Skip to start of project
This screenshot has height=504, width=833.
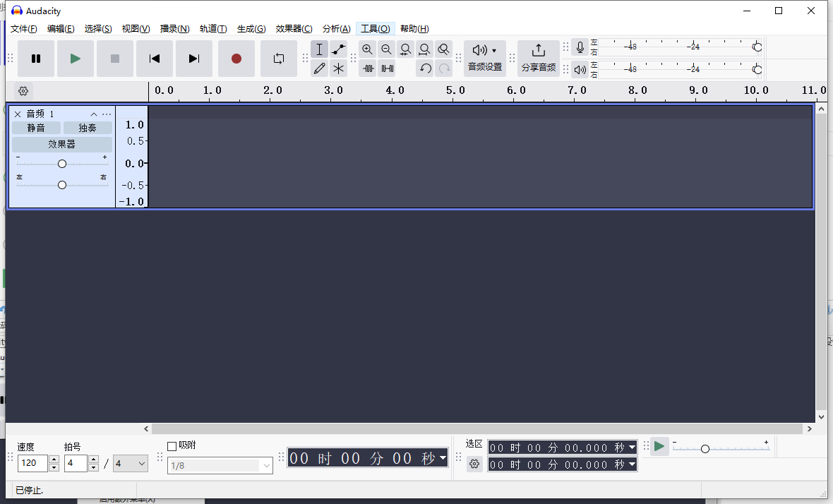pos(155,59)
